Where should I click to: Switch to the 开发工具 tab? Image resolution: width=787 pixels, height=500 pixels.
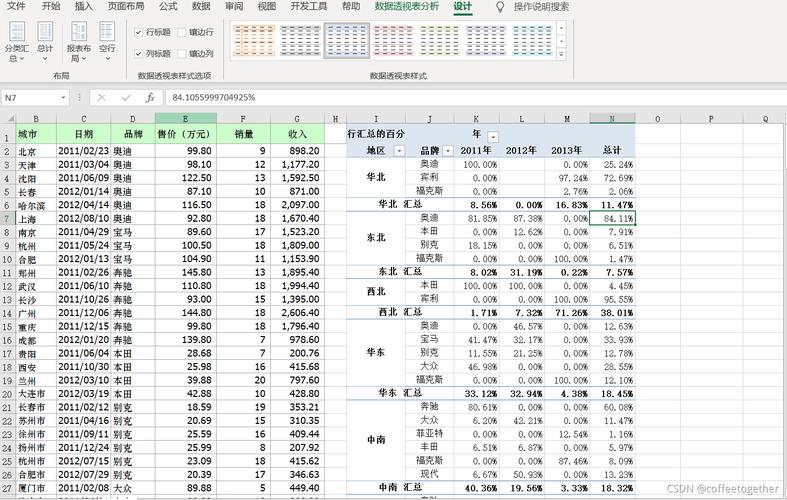[309, 7]
